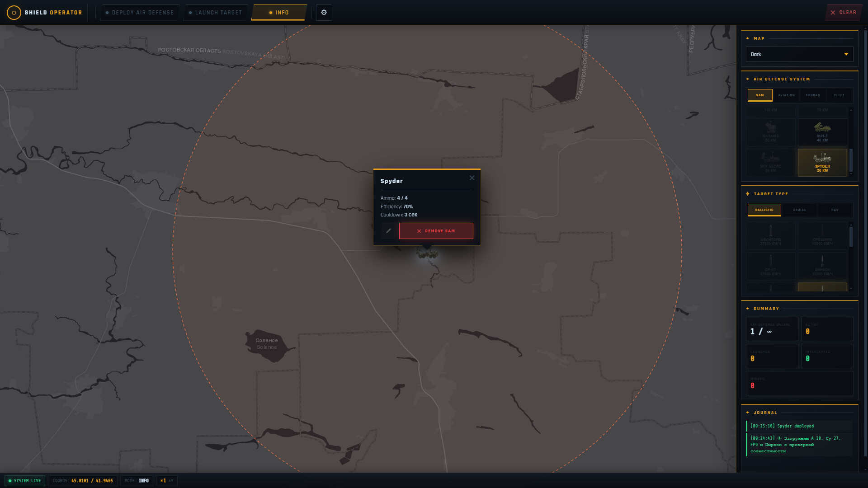Click the Air Defense Online summary tile
The width and height of the screenshot is (868, 488).
772,329
